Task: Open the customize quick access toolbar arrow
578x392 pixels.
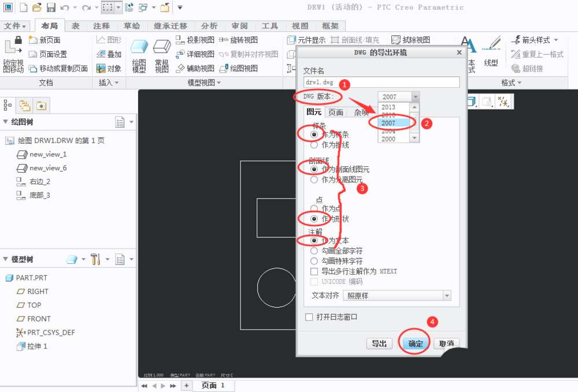Action: pyautogui.click(x=180, y=8)
